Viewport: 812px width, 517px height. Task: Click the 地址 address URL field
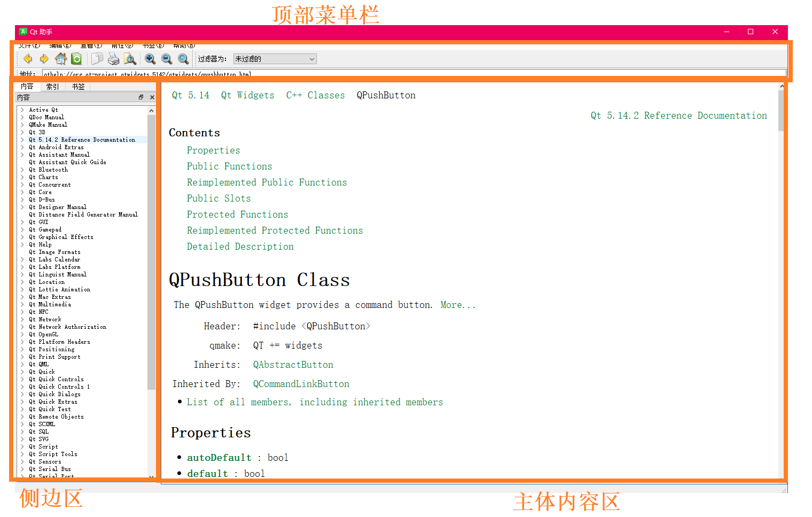[414, 74]
